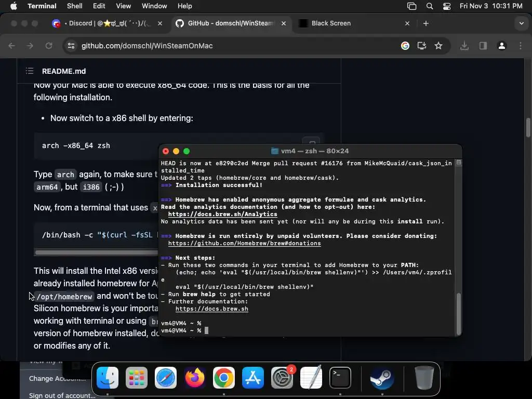Minimize the Terminal window
Viewport: 532px width, 399px height.
coord(176,151)
